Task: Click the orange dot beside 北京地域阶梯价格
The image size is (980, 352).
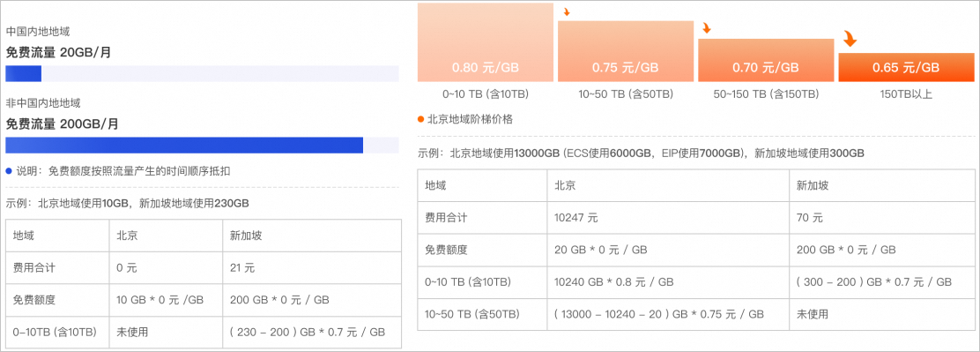Action: point(420,119)
